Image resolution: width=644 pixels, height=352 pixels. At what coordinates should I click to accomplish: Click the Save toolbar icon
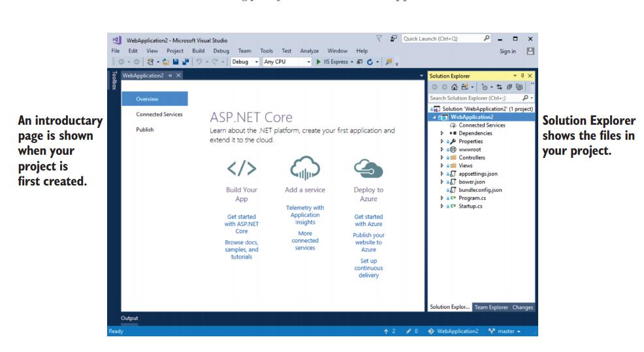click(176, 61)
